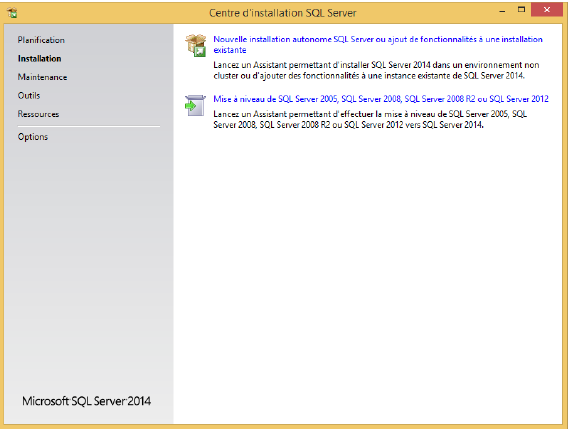
Task: Click the text starting "Lancez un Assistant permettant d'effectuer"
Action: [x=370, y=119]
